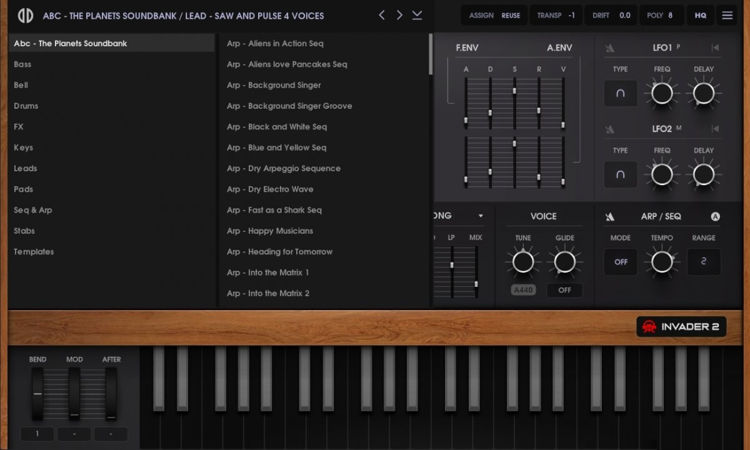
Task: Click the LFO2 retrigger icon
Action: click(x=715, y=129)
